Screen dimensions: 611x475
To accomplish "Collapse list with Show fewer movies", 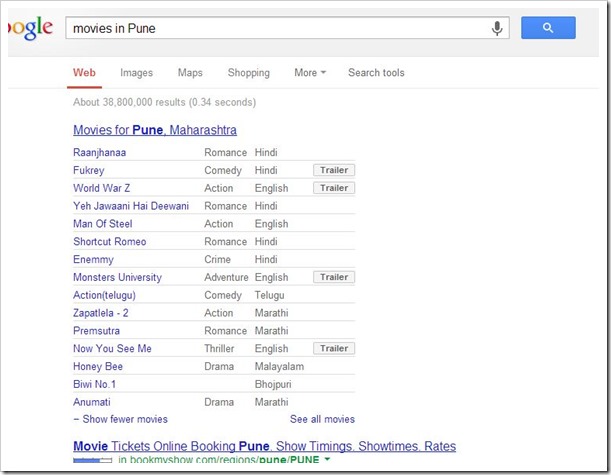I will pos(120,419).
